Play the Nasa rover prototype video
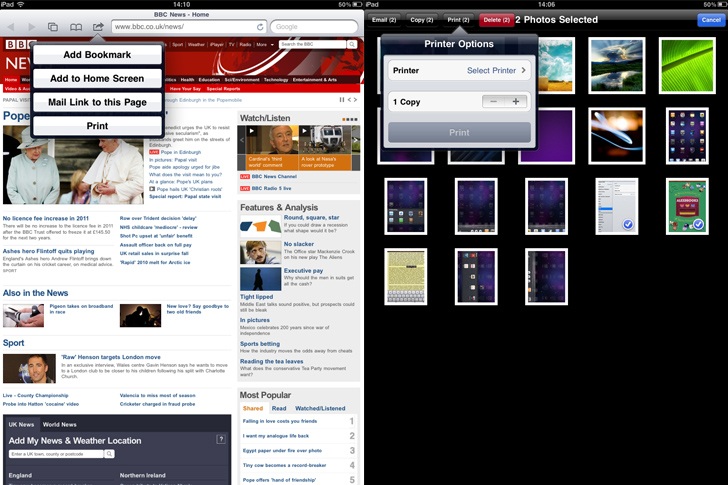Image resolution: width=728 pixels, height=485 pixels. (305, 131)
